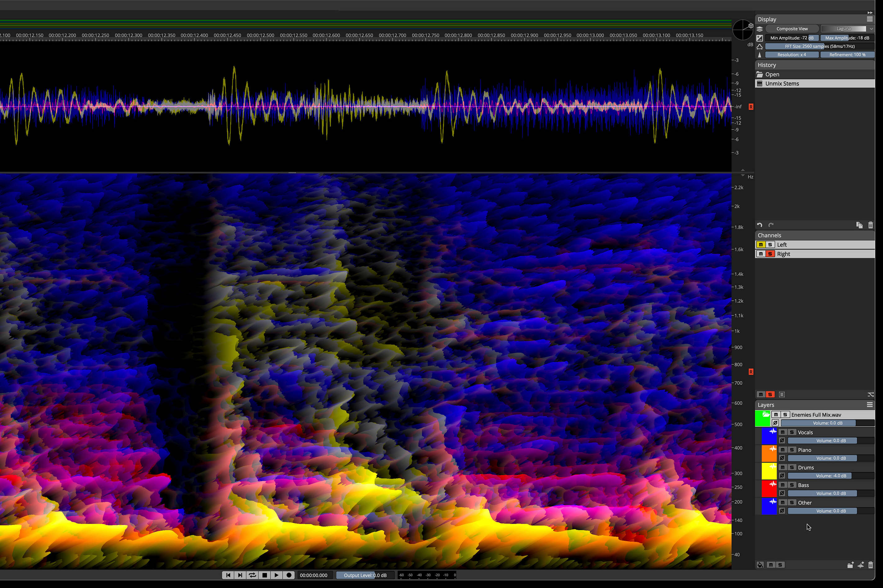Click the red R reset marker beside Hz scale

751,372
